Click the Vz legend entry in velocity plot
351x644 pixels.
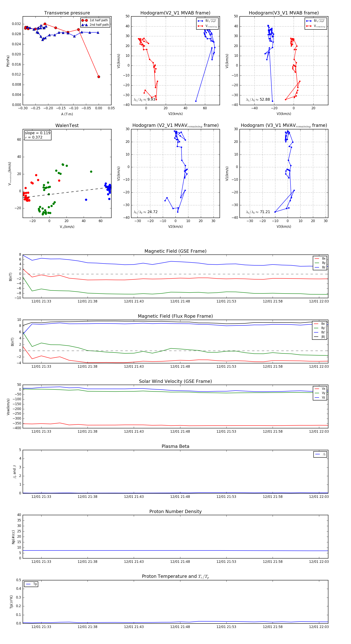coord(320,398)
